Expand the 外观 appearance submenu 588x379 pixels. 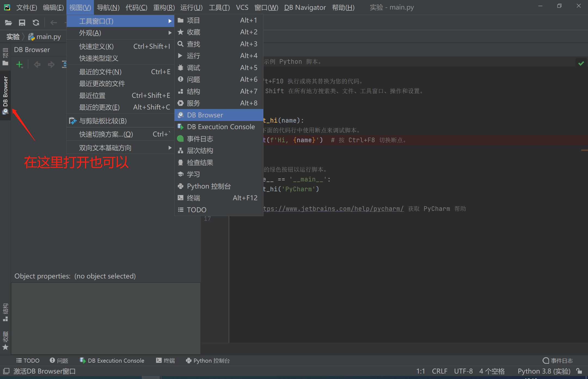(x=120, y=33)
